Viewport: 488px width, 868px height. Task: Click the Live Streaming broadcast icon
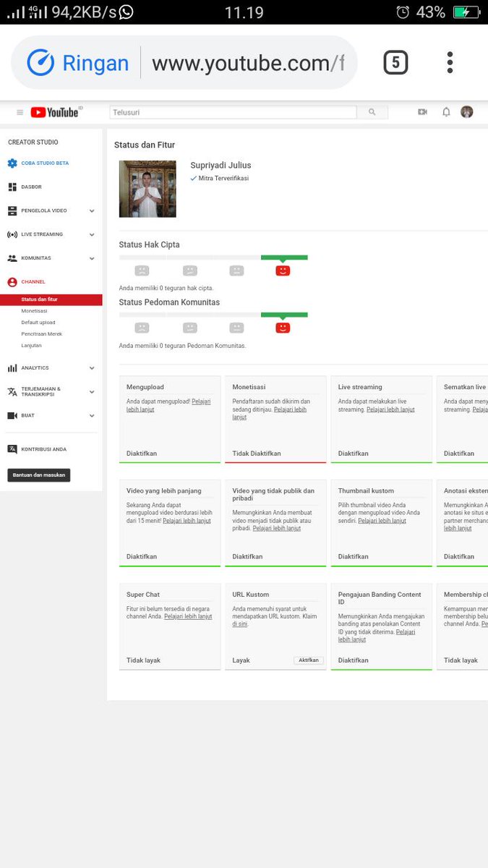[12, 234]
